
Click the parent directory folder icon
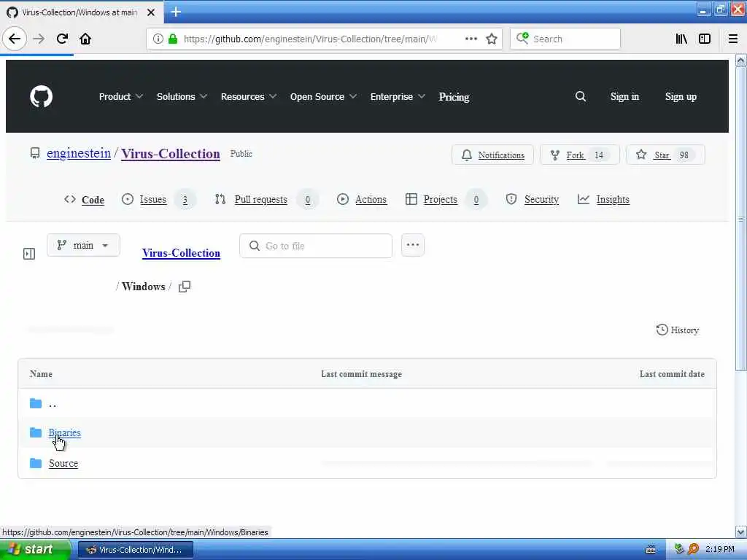[36, 403]
